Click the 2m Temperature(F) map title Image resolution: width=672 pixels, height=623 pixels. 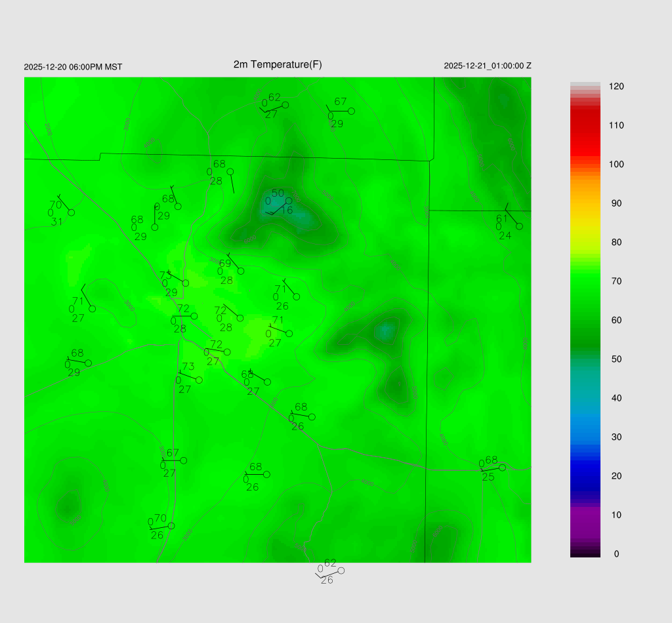point(278,64)
